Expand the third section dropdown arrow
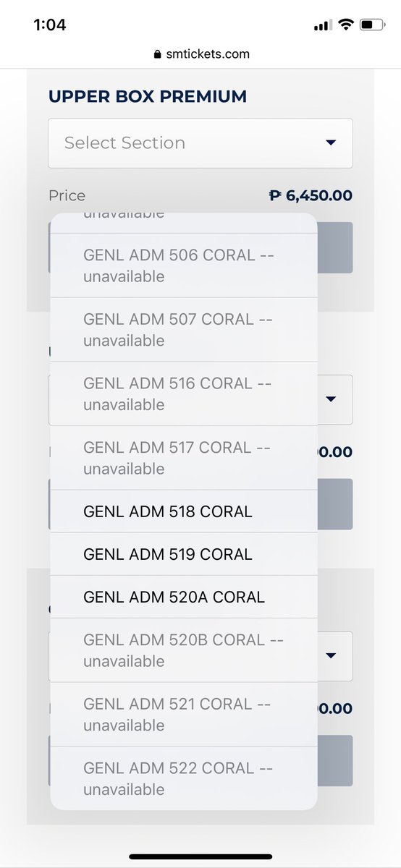 pyautogui.click(x=331, y=655)
